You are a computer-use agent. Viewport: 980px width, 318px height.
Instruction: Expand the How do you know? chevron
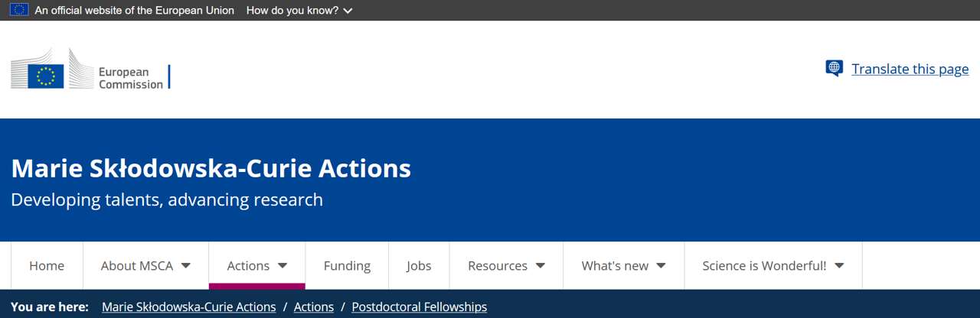coord(348,11)
